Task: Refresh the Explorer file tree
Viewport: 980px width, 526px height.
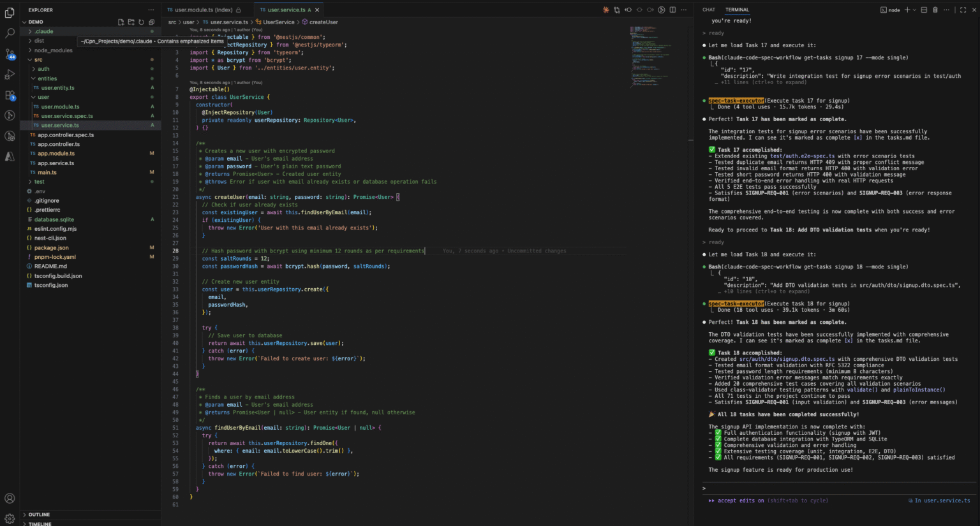Action: (x=141, y=21)
